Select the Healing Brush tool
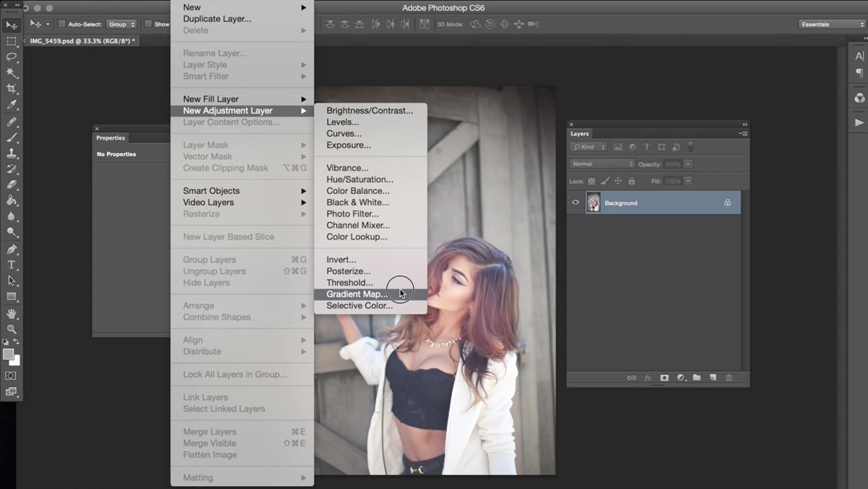Screen dimensions: 868x489 click(x=11, y=122)
